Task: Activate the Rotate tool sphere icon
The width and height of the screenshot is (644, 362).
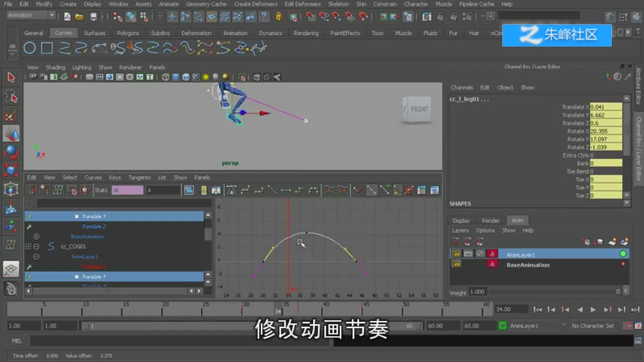Action: point(11,152)
